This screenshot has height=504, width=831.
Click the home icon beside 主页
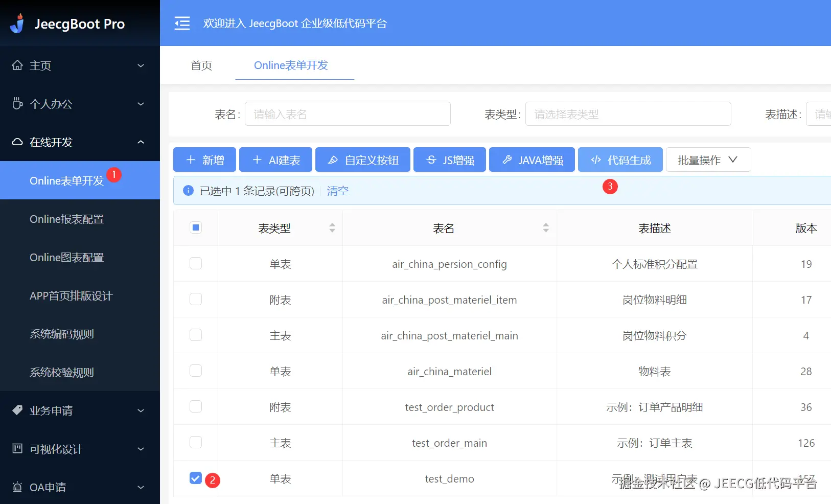pyautogui.click(x=17, y=65)
